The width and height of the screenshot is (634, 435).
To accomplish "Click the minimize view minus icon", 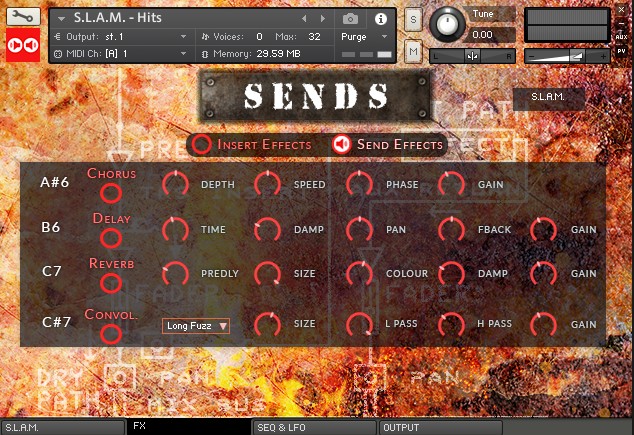I will pos(621,24).
